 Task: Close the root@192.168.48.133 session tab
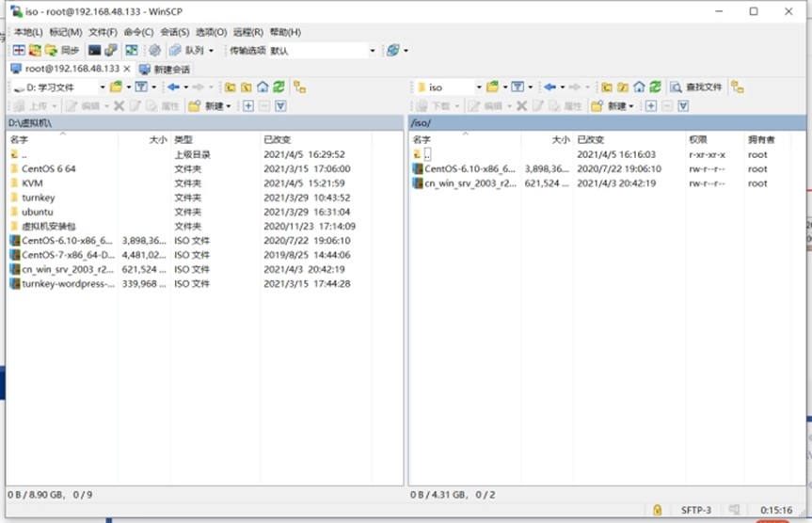(127, 69)
